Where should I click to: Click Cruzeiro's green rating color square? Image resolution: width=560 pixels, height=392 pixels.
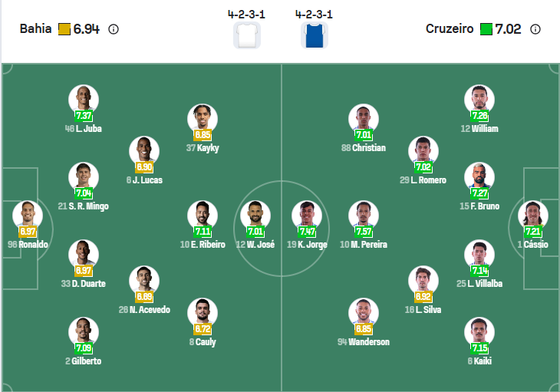point(486,29)
